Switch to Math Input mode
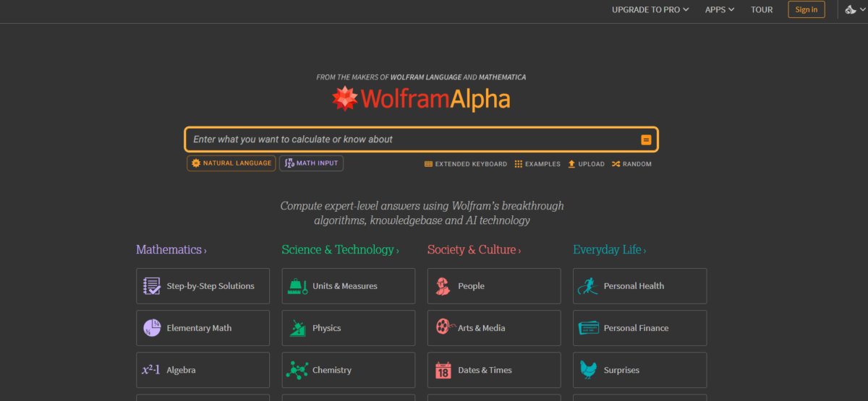Image resolution: width=868 pixels, height=401 pixels. coord(311,163)
